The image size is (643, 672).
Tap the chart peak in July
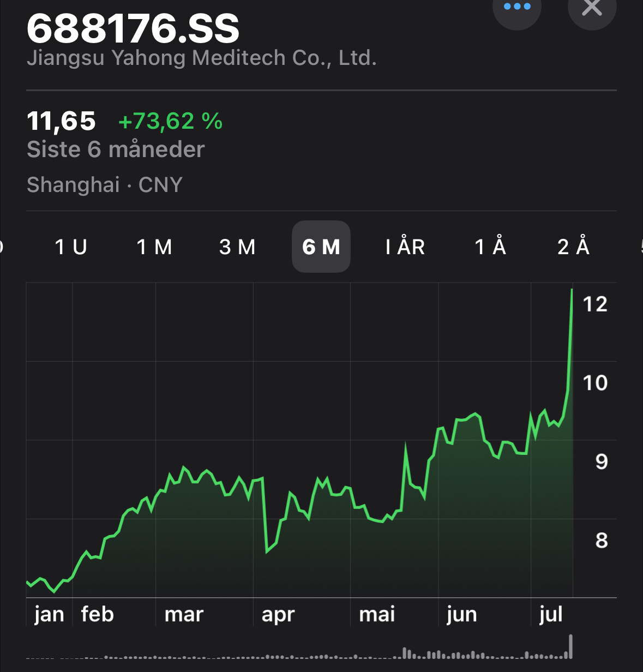click(572, 290)
